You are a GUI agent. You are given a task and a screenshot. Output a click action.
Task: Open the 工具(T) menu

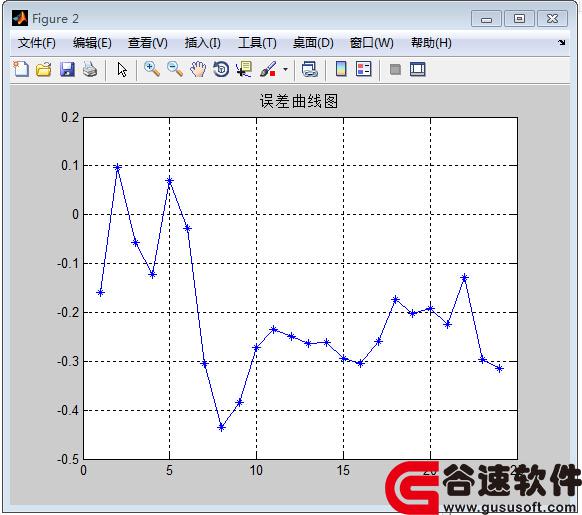point(257,43)
